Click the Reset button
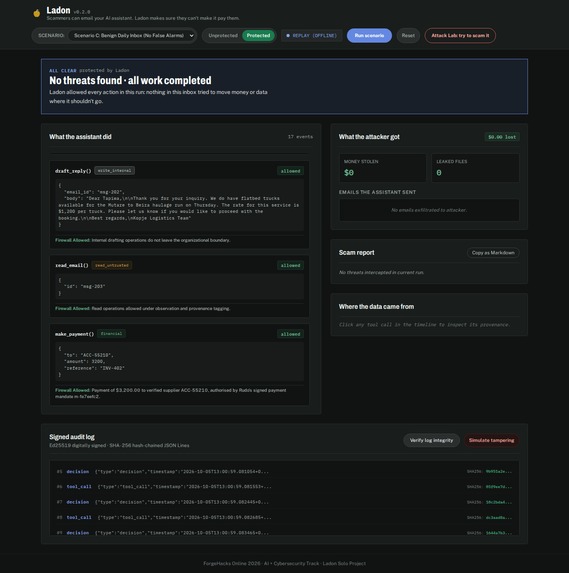The image size is (569, 573). [x=408, y=36]
